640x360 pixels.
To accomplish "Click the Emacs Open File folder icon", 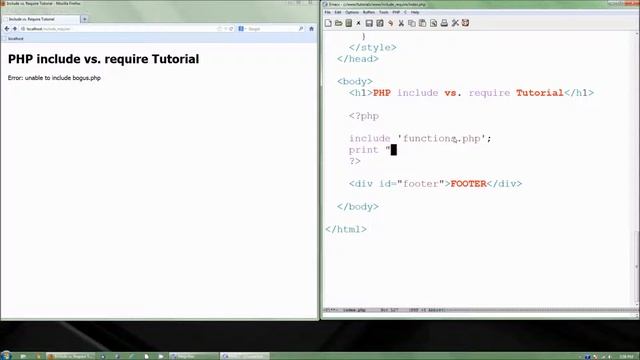I will 338,23.
